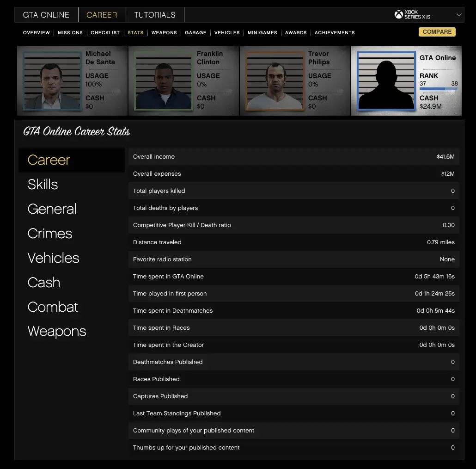Open the TUTORIALS top tab

tap(155, 15)
